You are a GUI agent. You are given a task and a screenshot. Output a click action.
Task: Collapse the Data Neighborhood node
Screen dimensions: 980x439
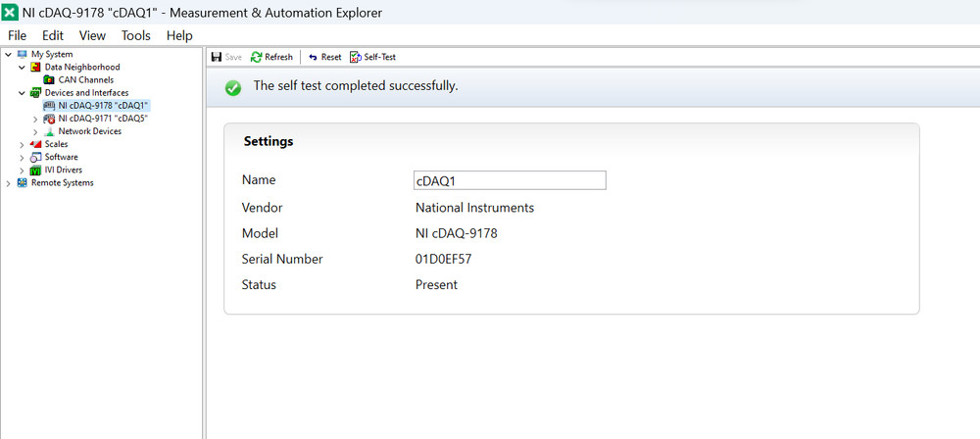click(22, 68)
